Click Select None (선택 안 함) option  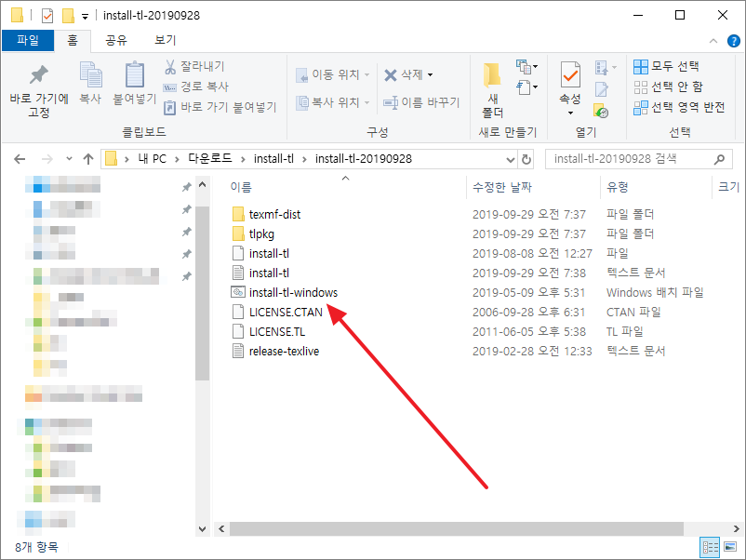click(x=668, y=87)
